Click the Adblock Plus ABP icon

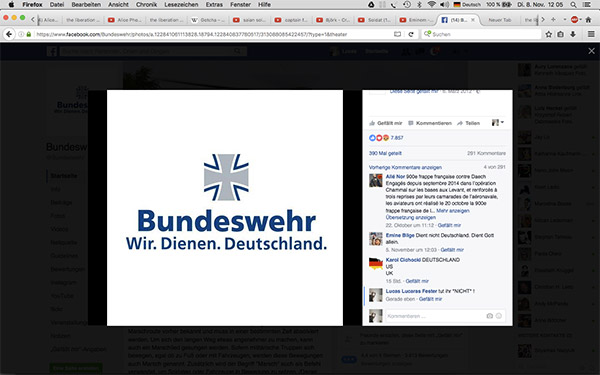575,20
